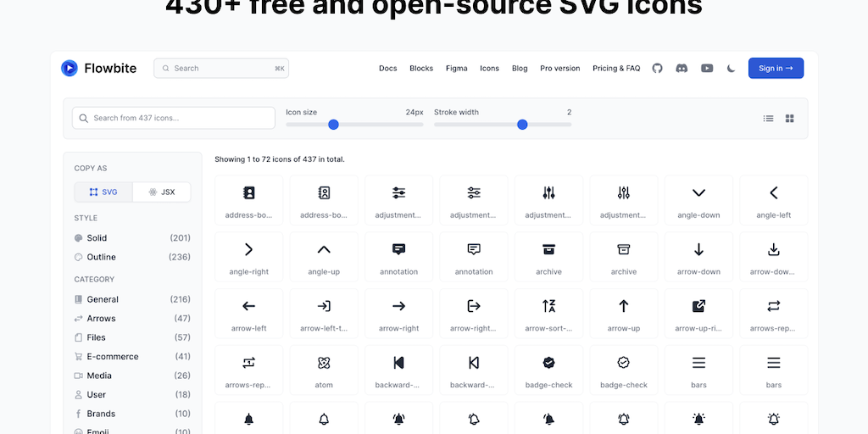Viewport: 868px width, 434px height.
Task: Open the YouTube channel icon
Action: (707, 68)
